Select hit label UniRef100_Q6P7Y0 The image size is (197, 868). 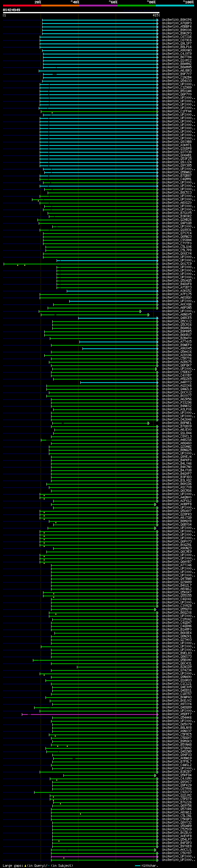177,94
